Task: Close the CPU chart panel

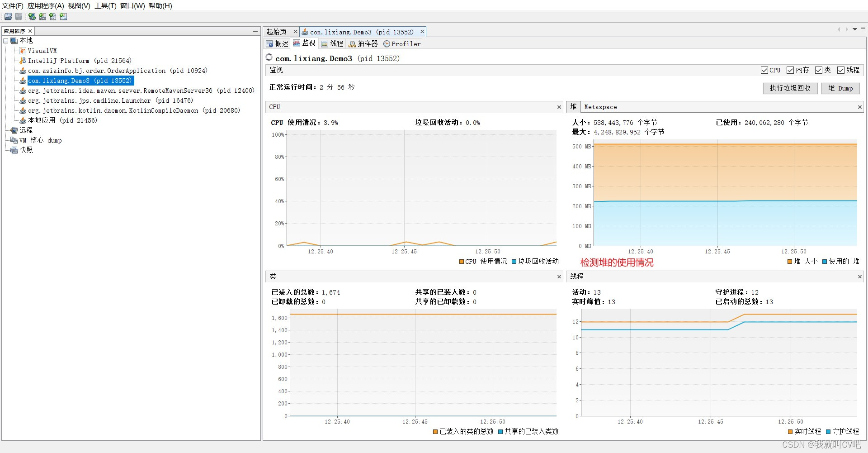Action: [559, 107]
